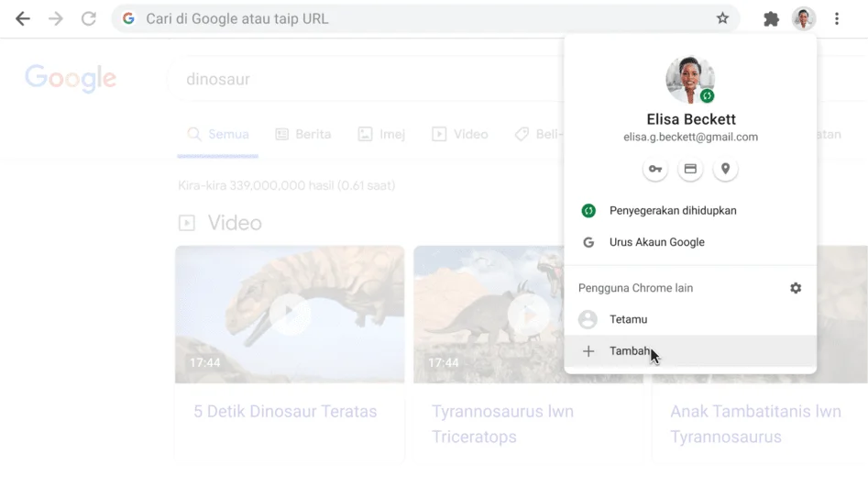Open Urus Akaun Google
868x487 pixels.
pyautogui.click(x=656, y=243)
